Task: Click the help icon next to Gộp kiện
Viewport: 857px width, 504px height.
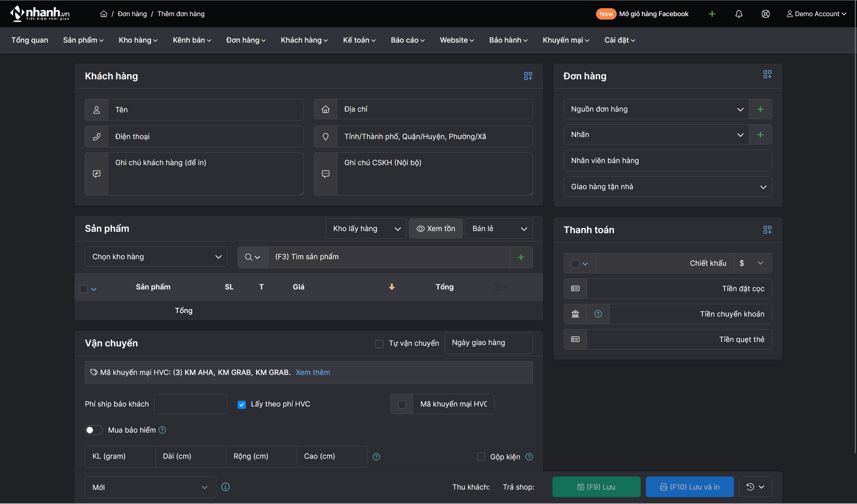Action: (x=529, y=457)
